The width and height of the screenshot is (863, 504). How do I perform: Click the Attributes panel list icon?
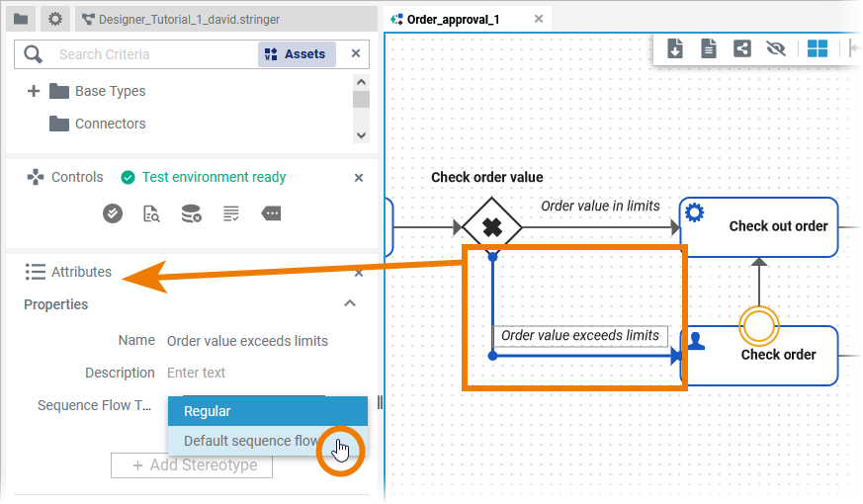(x=36, y=272)
